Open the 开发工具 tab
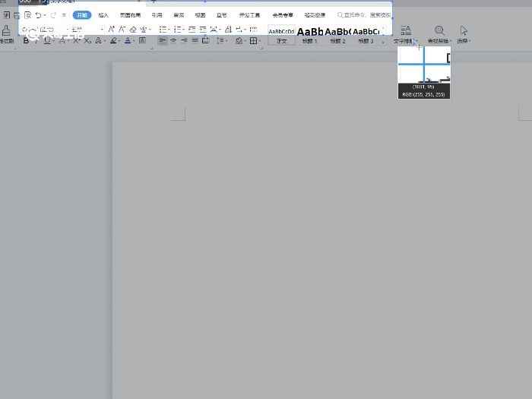 point(249,15)
